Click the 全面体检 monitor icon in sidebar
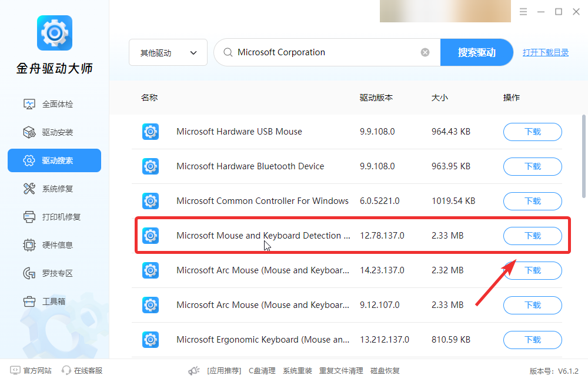Screen dimensions: 588x382 [x=29, y=104]
